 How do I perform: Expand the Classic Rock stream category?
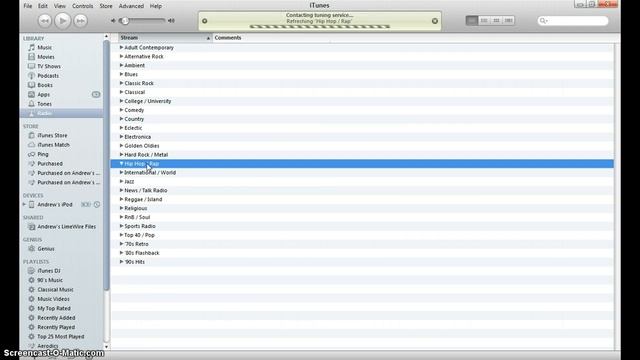(121, 83)
